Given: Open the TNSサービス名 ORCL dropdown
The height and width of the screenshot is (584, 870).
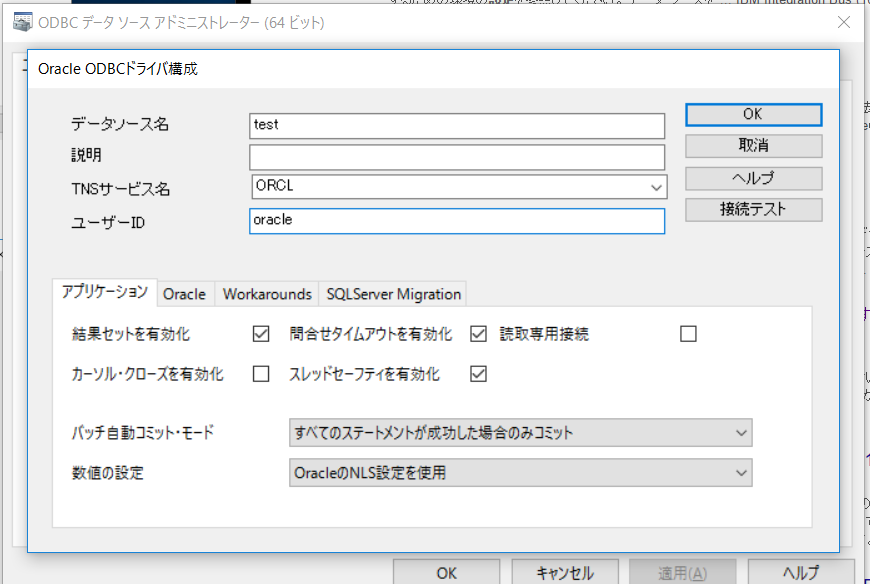Looking at the screenshot, I should click(x=656, y=187).
